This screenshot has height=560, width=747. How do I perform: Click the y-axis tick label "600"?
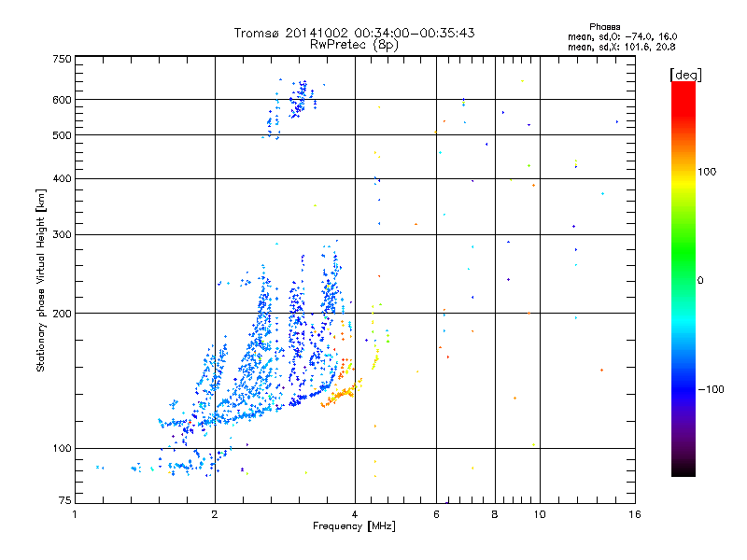62,100
